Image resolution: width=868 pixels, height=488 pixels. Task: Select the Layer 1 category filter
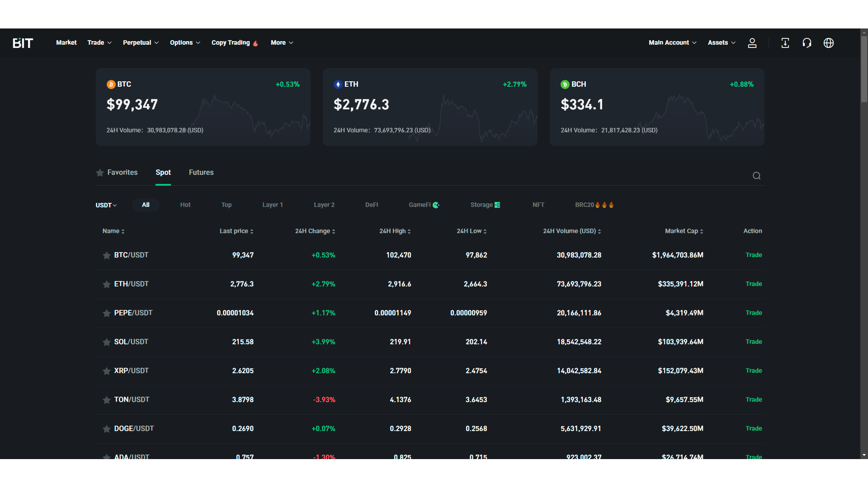point(273,205)
